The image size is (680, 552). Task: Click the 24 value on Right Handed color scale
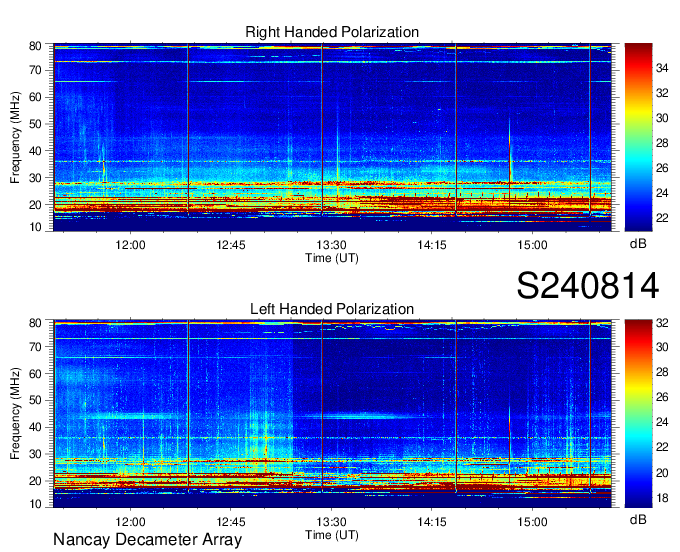662,193
